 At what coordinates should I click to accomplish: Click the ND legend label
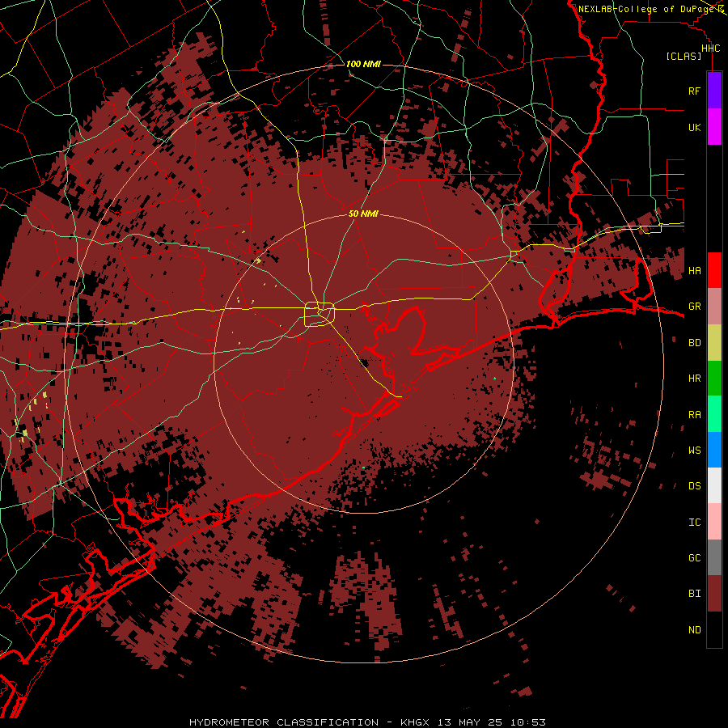coord(695,630)
